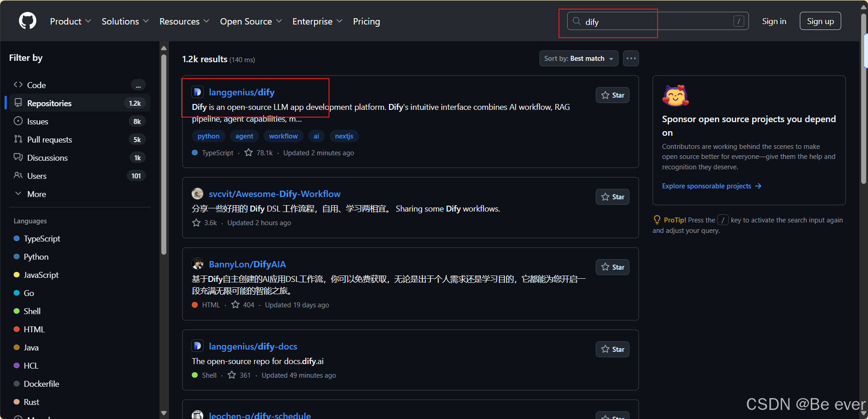Click the Sign up button
This screenshot has width=868, height=419.
pos(820,20)
